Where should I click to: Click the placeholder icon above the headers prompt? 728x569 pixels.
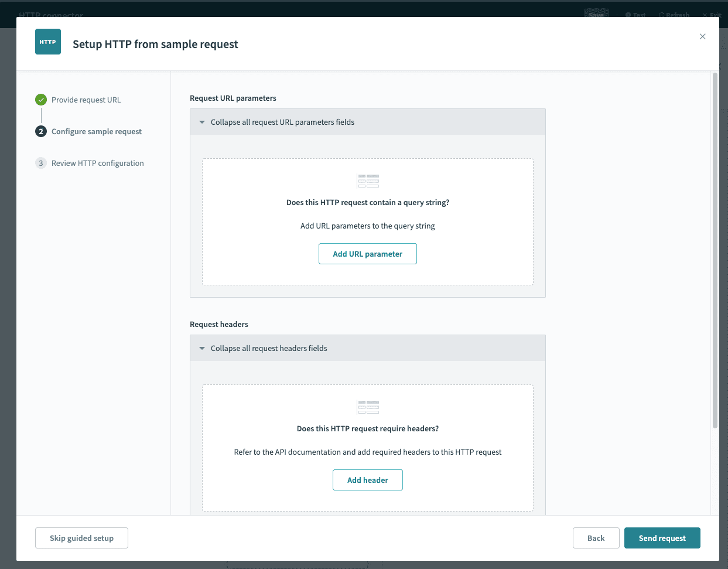(x=368, y=407)
